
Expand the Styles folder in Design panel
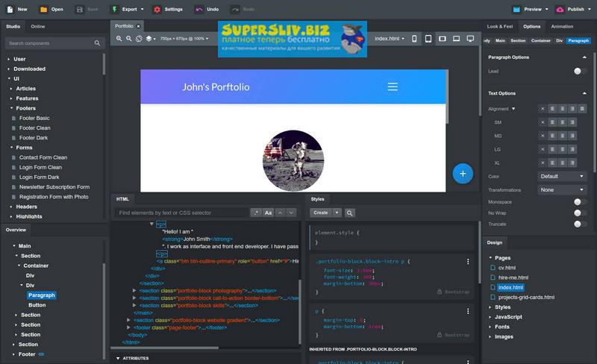(x=490, y=307)
